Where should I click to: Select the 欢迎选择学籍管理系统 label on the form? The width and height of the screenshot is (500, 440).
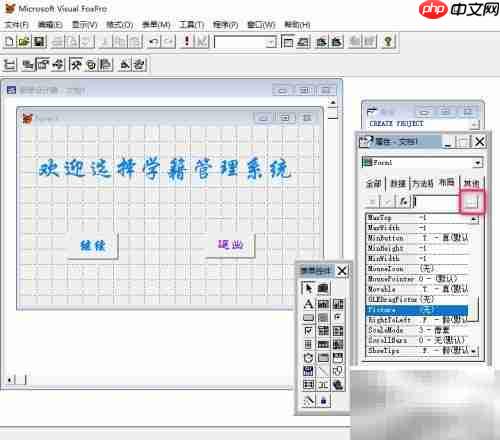pyautogui.click(x=164, y=169)
